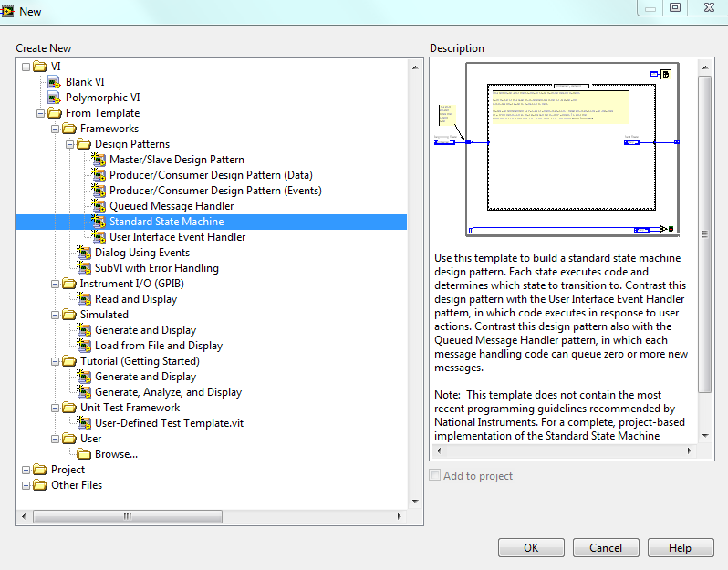728x570 pixels.
Task: Click Description horizontal scroll left arrow
Action: tap(439, 451)
